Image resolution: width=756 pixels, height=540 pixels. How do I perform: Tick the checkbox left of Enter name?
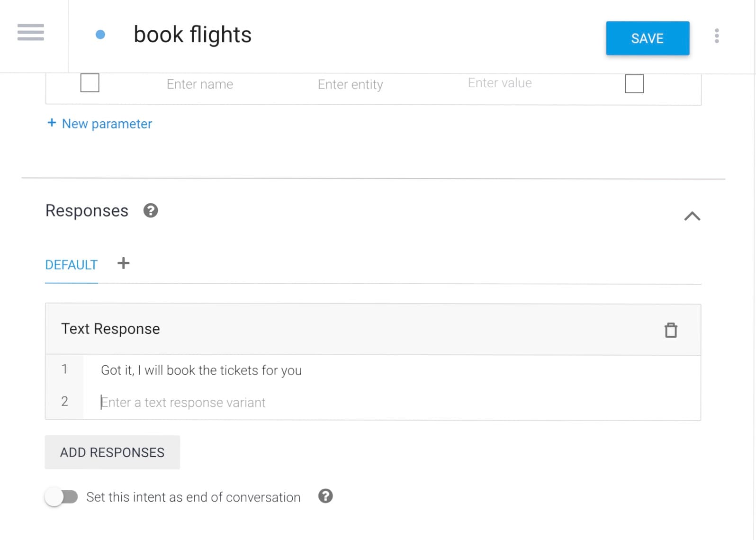(x=90, y=83)
